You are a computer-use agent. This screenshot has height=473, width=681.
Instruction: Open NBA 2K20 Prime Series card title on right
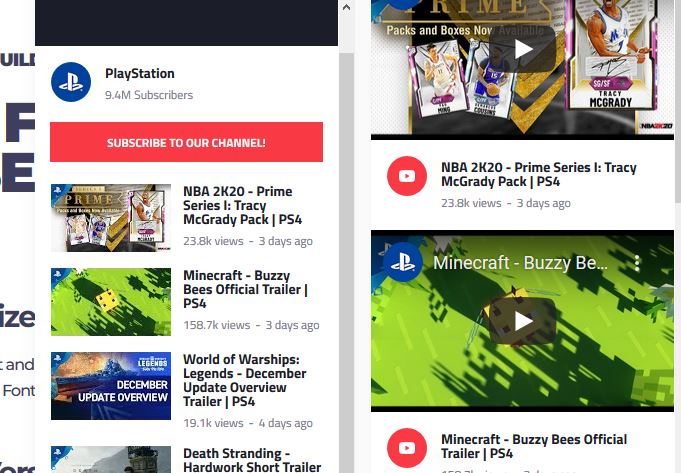[539, 174]
